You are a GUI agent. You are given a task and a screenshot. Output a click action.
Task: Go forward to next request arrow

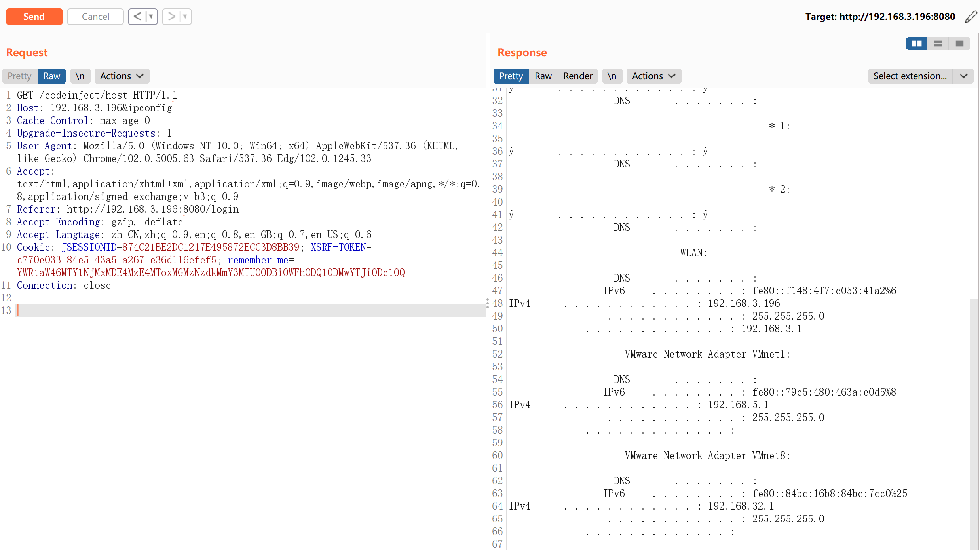click(171, 17)
